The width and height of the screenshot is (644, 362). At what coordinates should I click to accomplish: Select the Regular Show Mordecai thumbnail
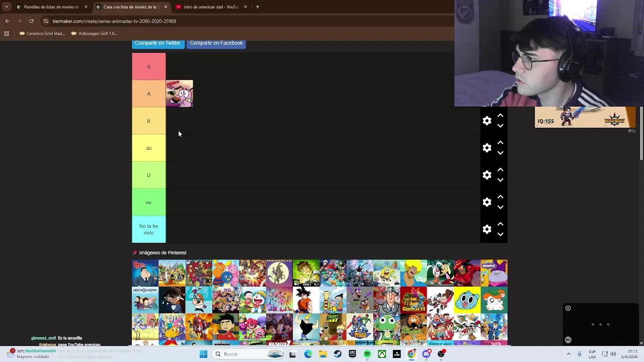coord(145,327)
